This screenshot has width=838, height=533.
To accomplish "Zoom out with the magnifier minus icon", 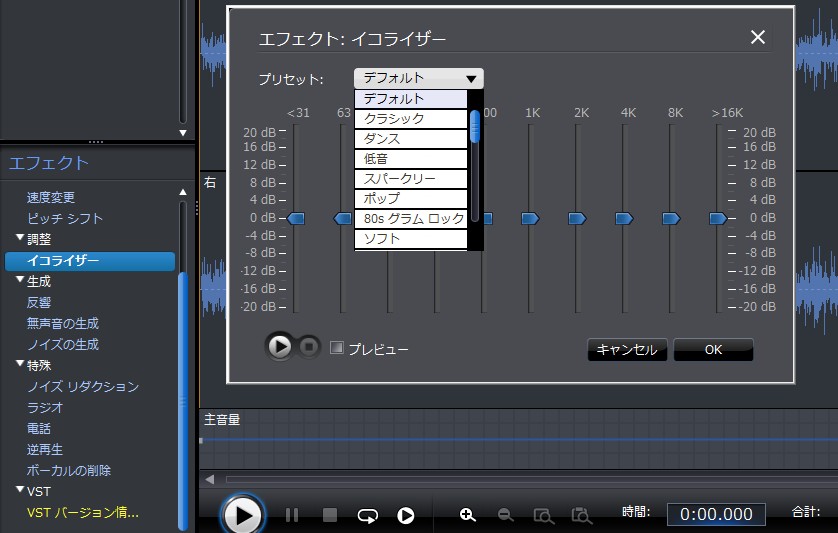I will pyautogui.click(x=505, y=515).
